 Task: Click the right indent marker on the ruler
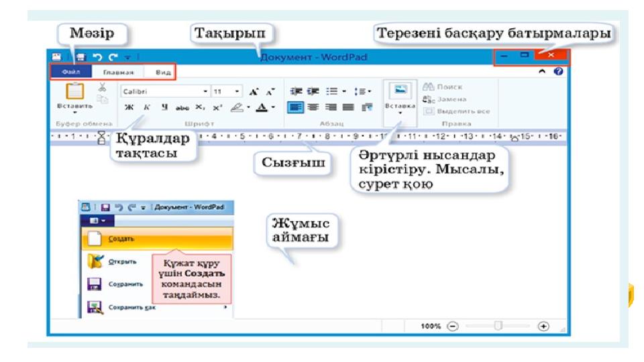515,138
